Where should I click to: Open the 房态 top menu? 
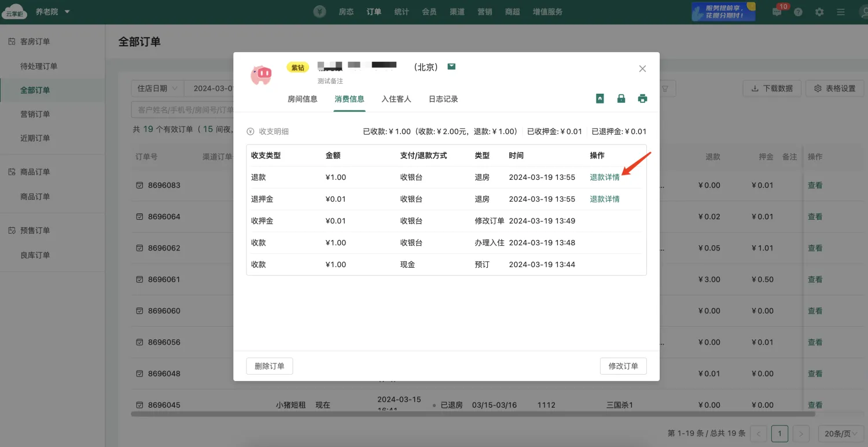pyautogui.click(x=346, y=12)
